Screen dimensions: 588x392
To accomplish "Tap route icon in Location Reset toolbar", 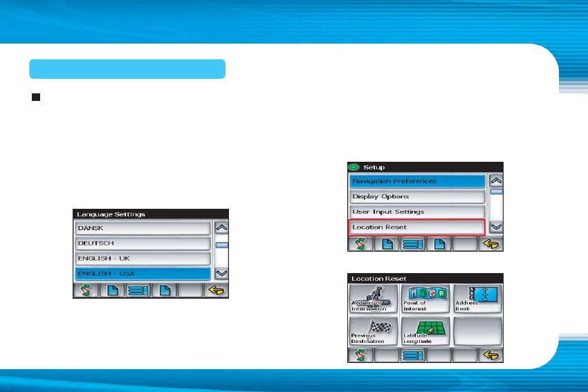I will tap(360, 355).
